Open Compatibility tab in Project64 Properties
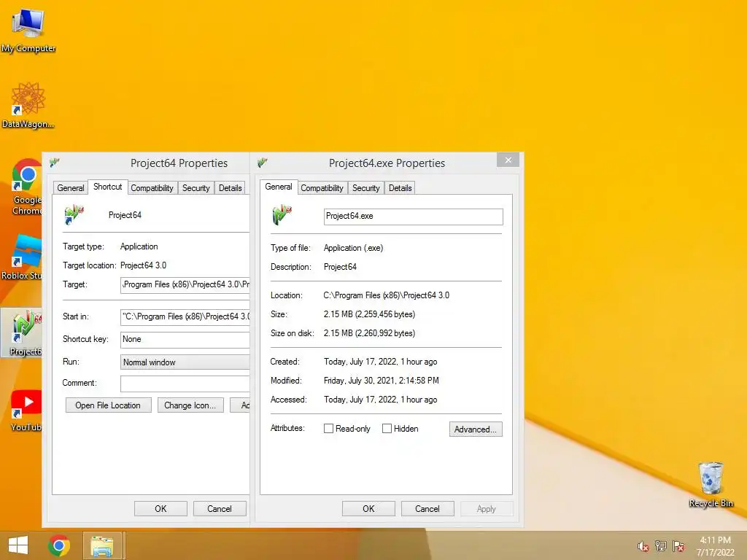This screenshot has height=560, width=747. pos(152,188)
